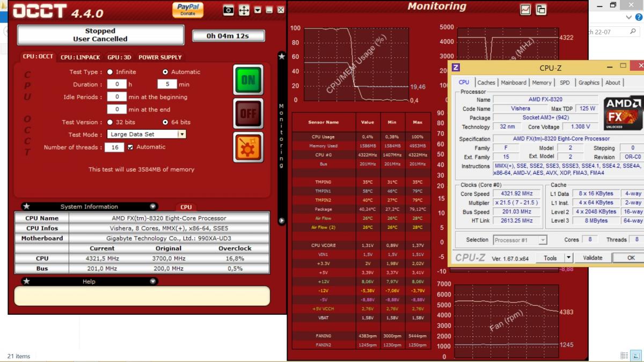Open the CPU : LINPACK tab
This screenshot has height=362, width=644.
80,57
